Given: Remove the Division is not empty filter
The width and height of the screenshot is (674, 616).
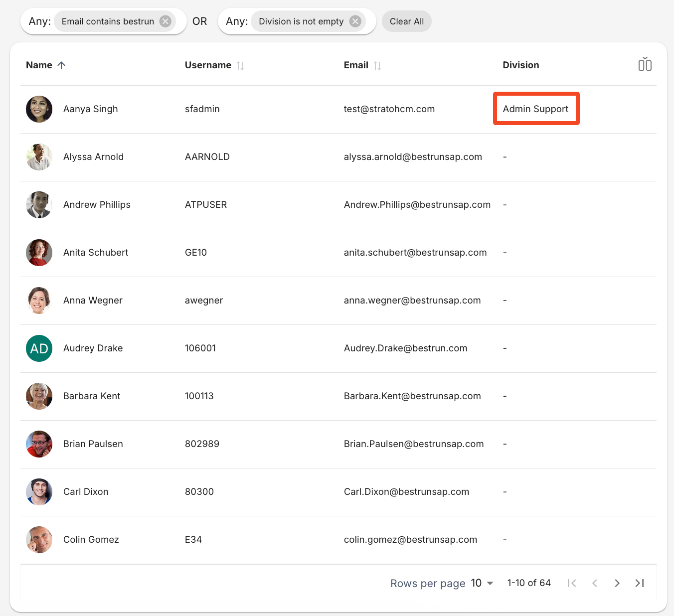Looking at the screenshot, I should (355, 21).
